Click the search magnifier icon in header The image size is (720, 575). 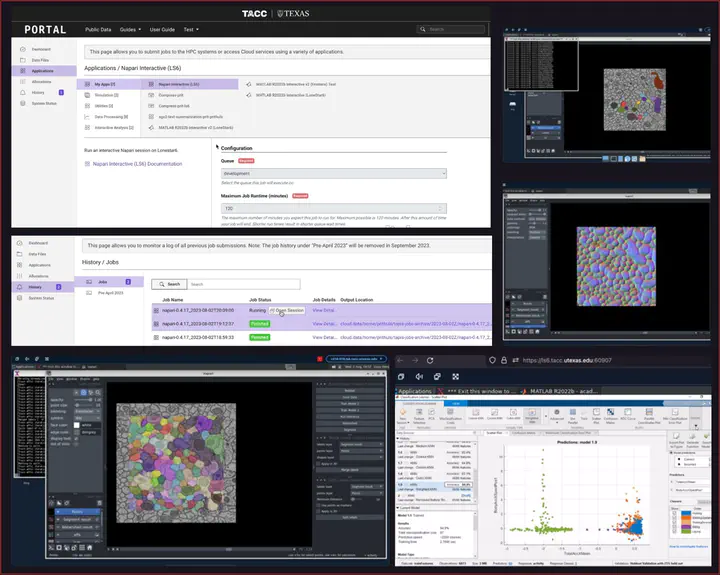[x=422, y=30]
